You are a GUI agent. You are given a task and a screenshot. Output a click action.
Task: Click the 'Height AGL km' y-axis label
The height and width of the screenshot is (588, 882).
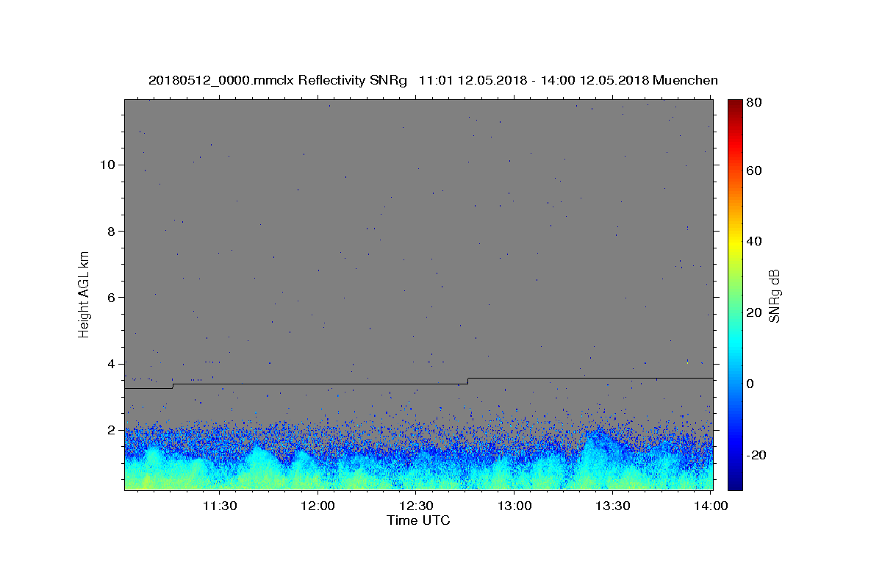click(85, 294)
